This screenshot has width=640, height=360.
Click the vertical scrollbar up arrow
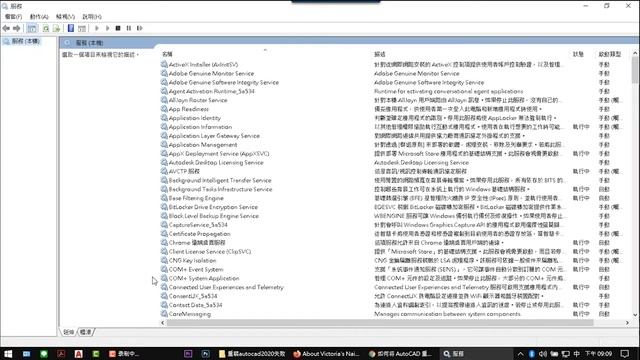(x=635, y=53)
